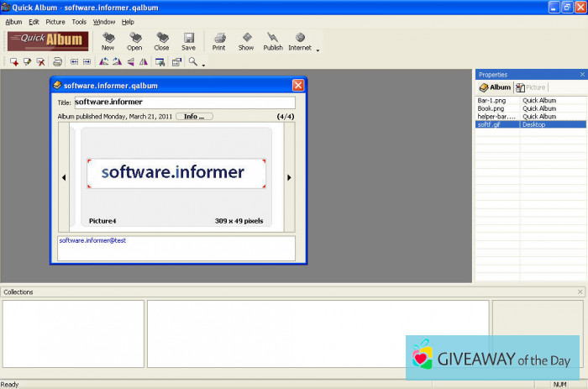Open the zoom magnifier dropdown arrow
This screenshot has height=389, width=588.
click(x=202, y=64)
